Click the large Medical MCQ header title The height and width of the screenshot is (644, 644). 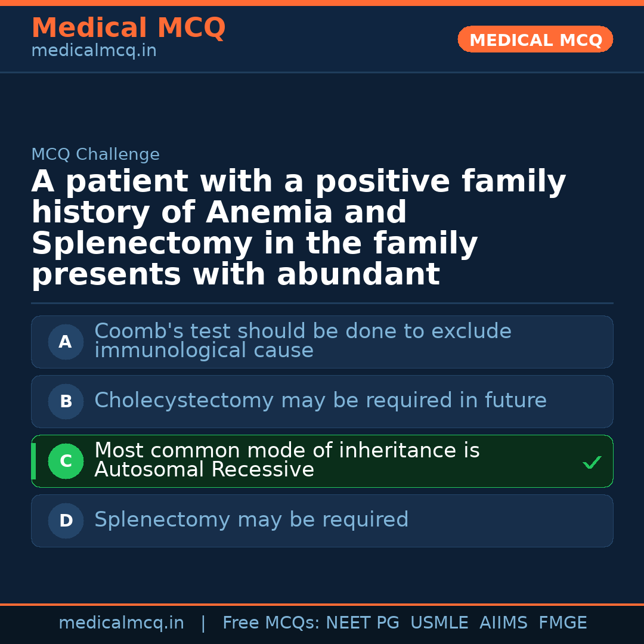128,28
